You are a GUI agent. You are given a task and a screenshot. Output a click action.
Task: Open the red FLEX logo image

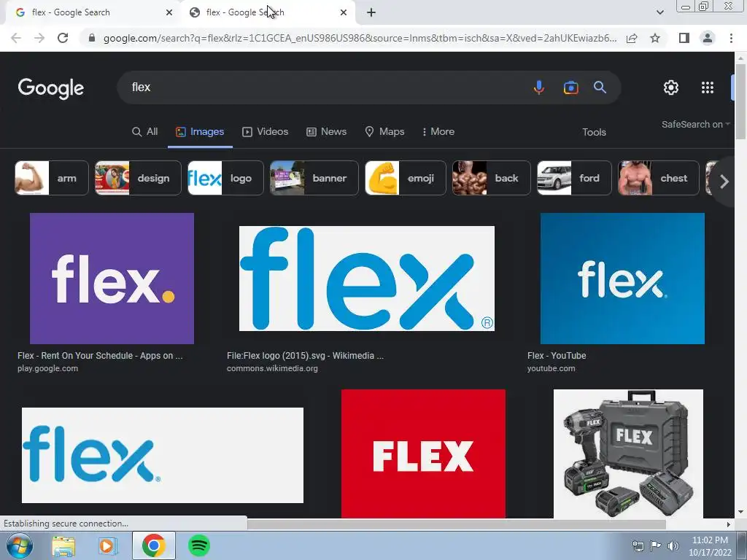[x=423, y=454]
